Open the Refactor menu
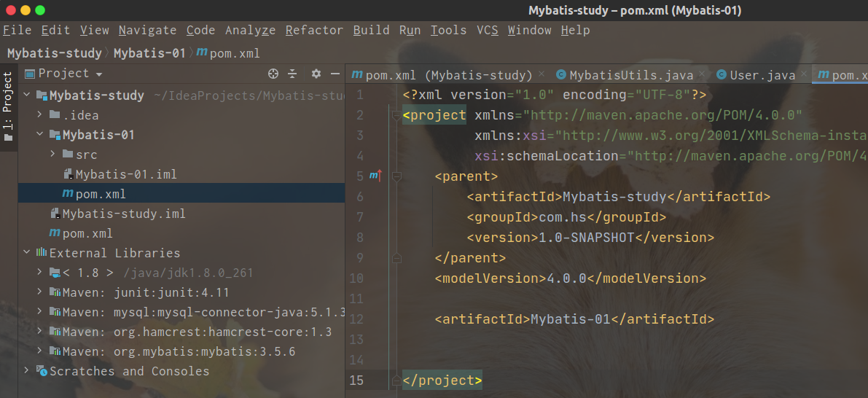This screenshot has height=398, width=868. coord(314,30)
